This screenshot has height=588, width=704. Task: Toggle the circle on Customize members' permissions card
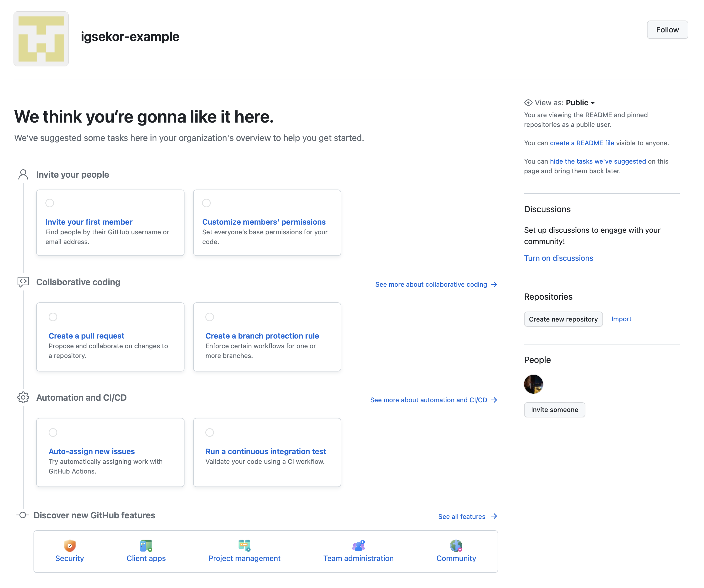coord(206,203)
